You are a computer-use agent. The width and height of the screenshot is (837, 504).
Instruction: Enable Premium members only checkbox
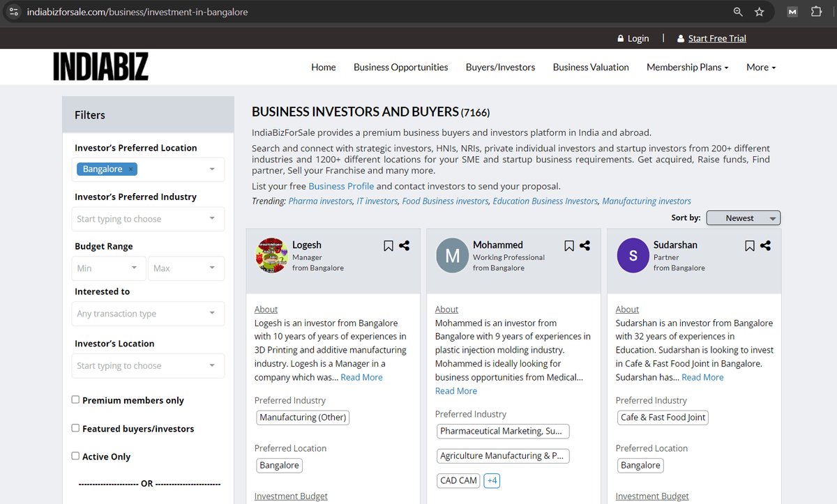click(x=75, y=399)
